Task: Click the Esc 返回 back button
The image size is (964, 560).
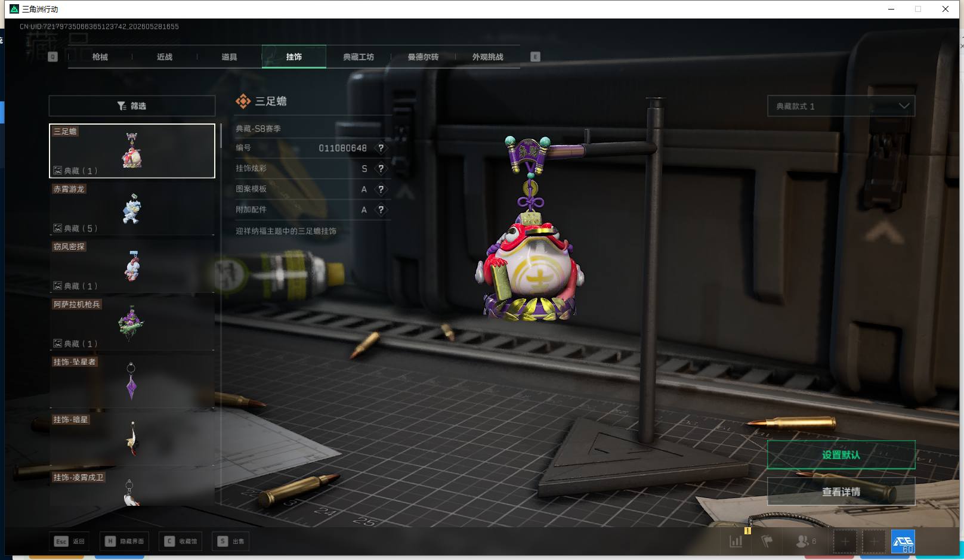Action: click(70, 542)
